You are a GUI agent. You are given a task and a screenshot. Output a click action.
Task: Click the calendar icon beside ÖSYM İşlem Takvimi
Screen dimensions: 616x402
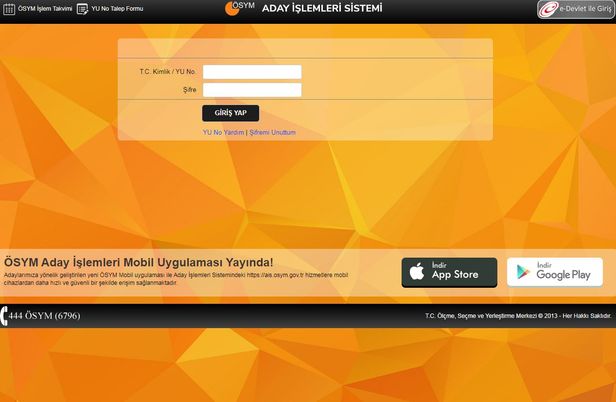(x=9, y=9)
